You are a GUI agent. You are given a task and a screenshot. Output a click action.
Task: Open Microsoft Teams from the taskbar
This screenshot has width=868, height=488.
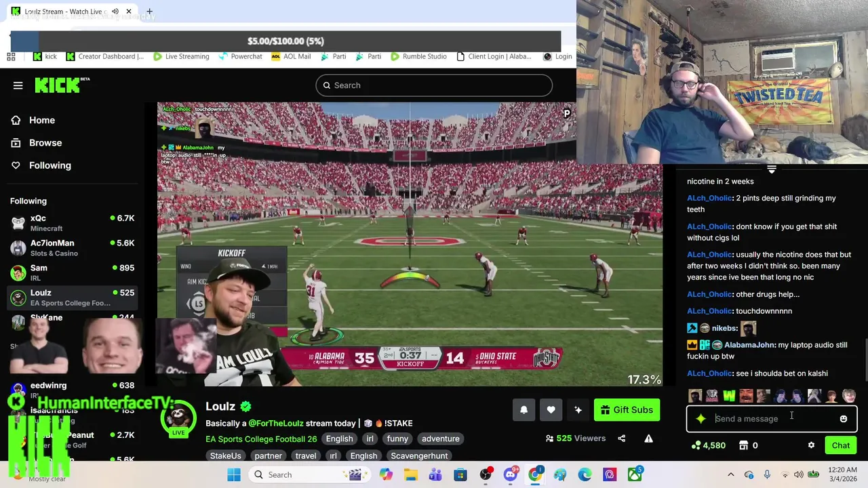(435, 474)
